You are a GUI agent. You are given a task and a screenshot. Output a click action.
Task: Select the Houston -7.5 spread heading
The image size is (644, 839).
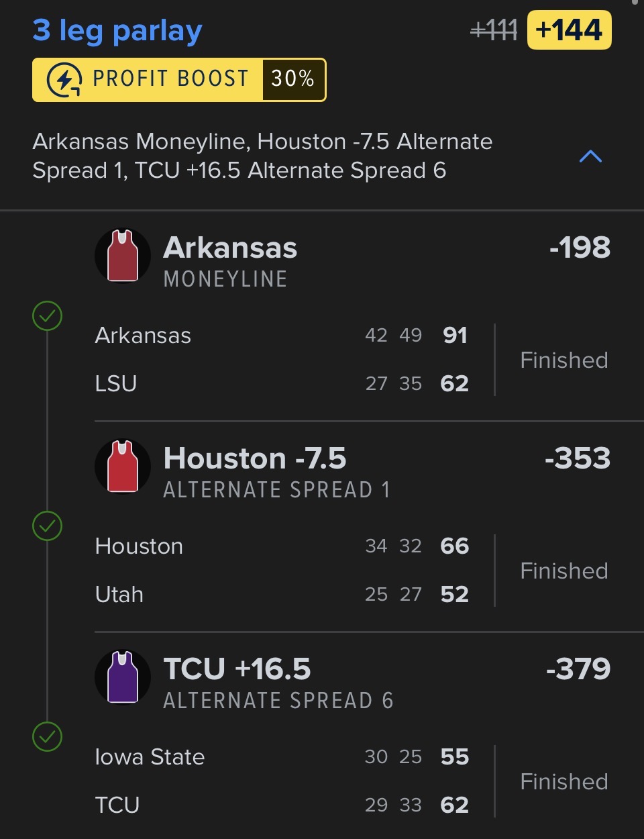tap(255, 459)
